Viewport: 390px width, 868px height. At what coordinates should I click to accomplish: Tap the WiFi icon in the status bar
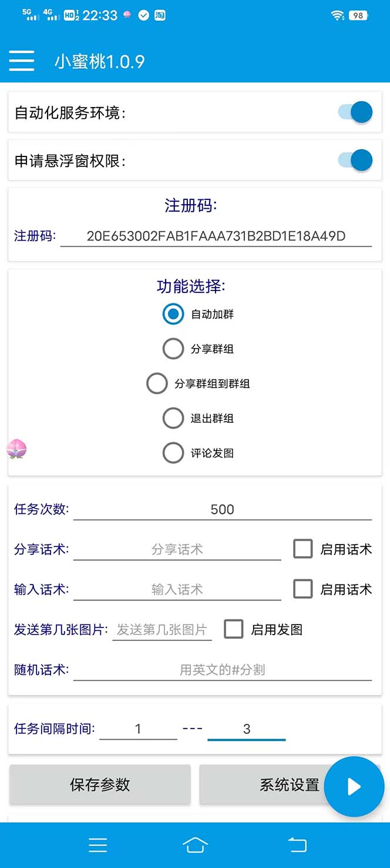(x=337, y=15)
